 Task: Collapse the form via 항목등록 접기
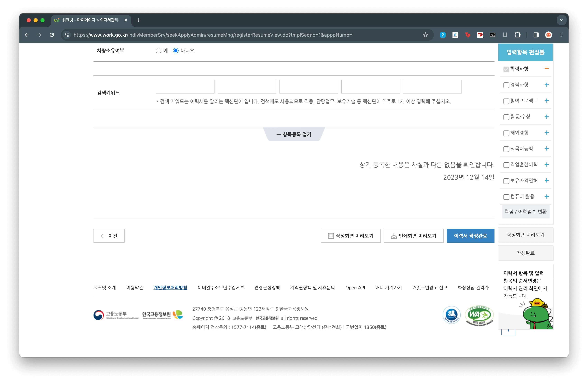294,134
